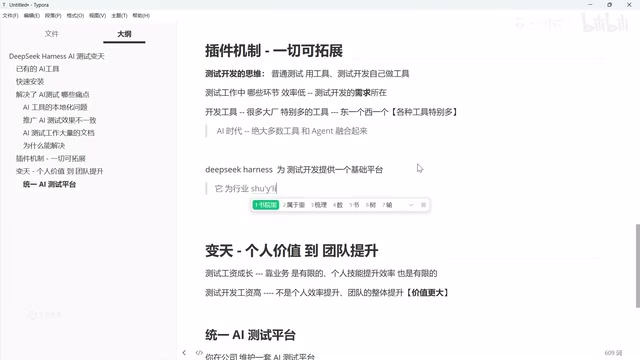The width and height of the screenshot is (640, 360).
Task: Select outline item 推广 AI 测试效果不一致
Action: (x=59, y=120)
